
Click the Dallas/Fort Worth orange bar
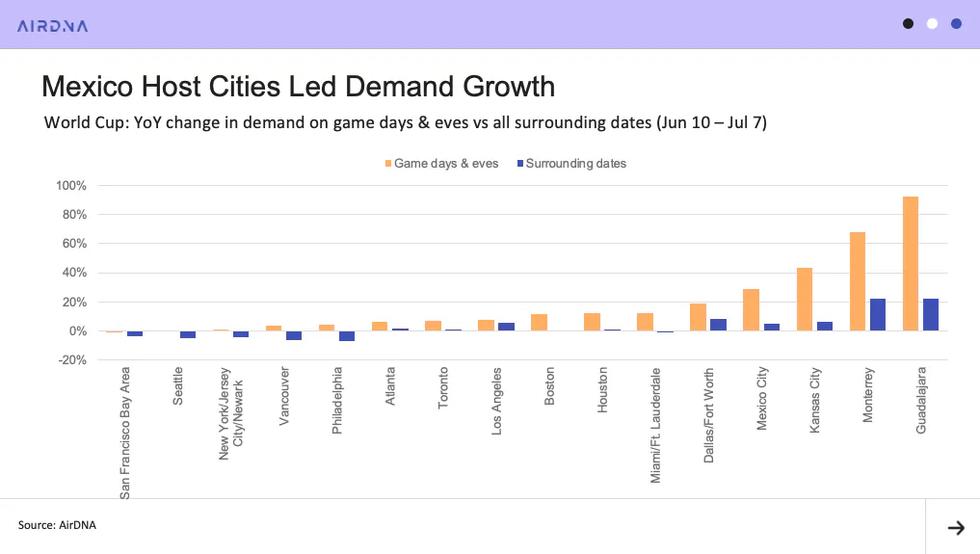pyautogui.click(x=698, y=317)
